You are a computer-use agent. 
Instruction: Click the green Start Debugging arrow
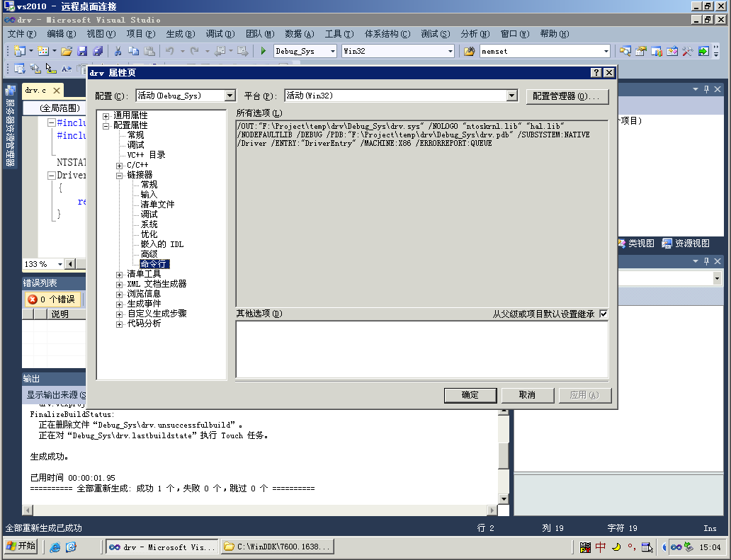(263, 51)
